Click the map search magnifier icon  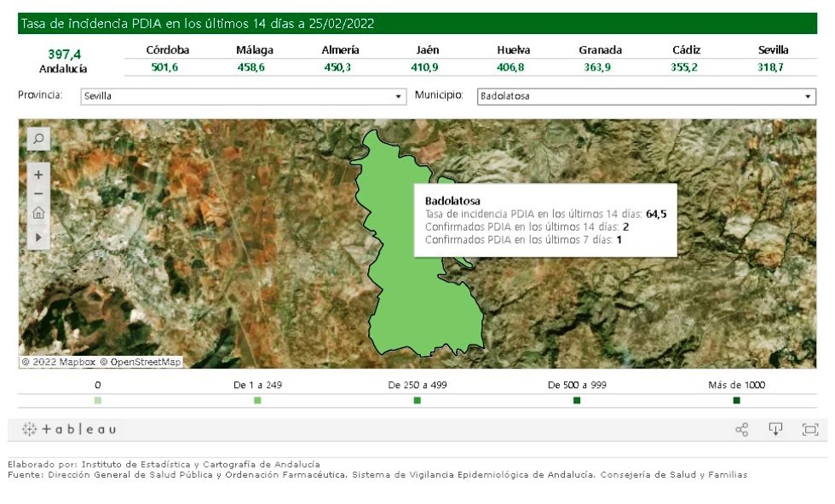coord(38,139)
